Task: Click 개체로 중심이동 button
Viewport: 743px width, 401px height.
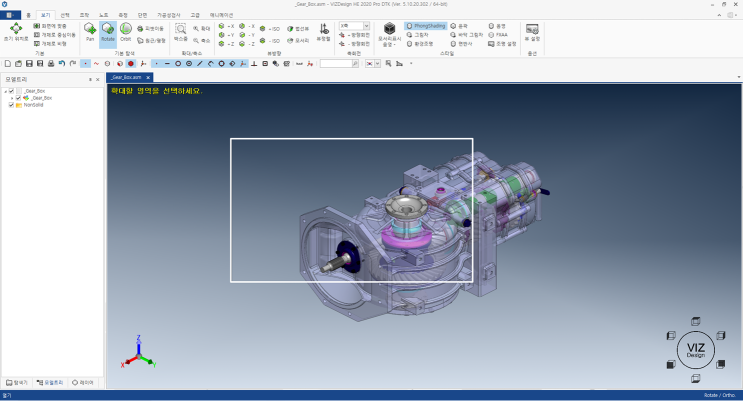Action: tap(54, 35)
